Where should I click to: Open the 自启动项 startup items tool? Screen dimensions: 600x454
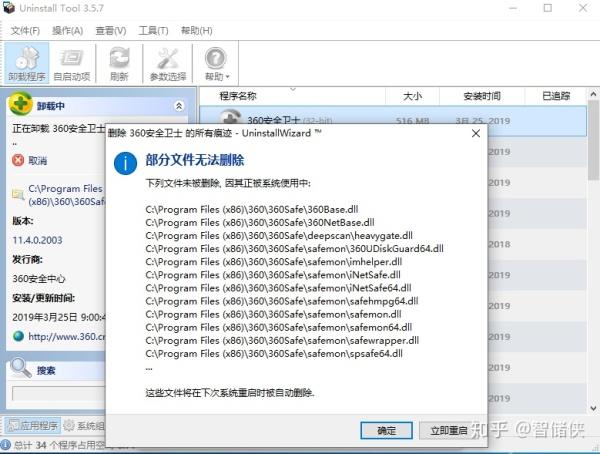click(72, 64)
